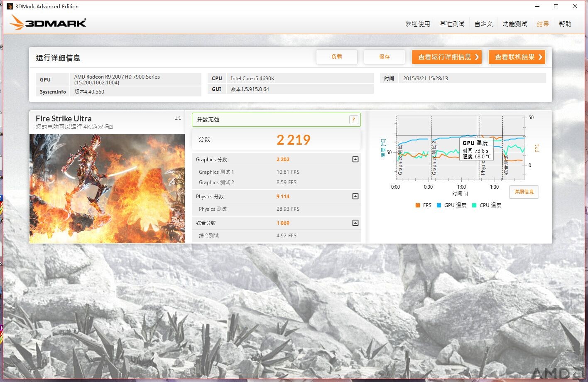Viewport: 588px width, 382px height.
Task: Click the Fire Strike Ultra title
Action: click(64, 118)
